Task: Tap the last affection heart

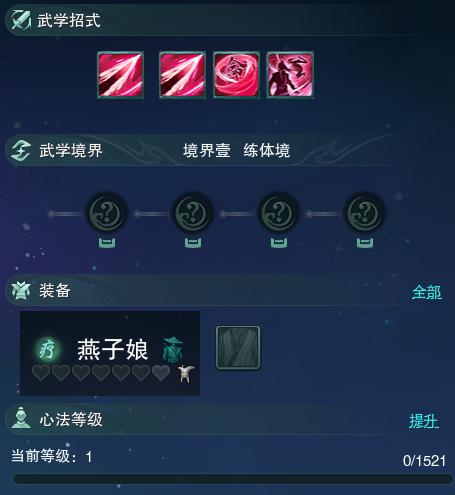Action: 161,373
